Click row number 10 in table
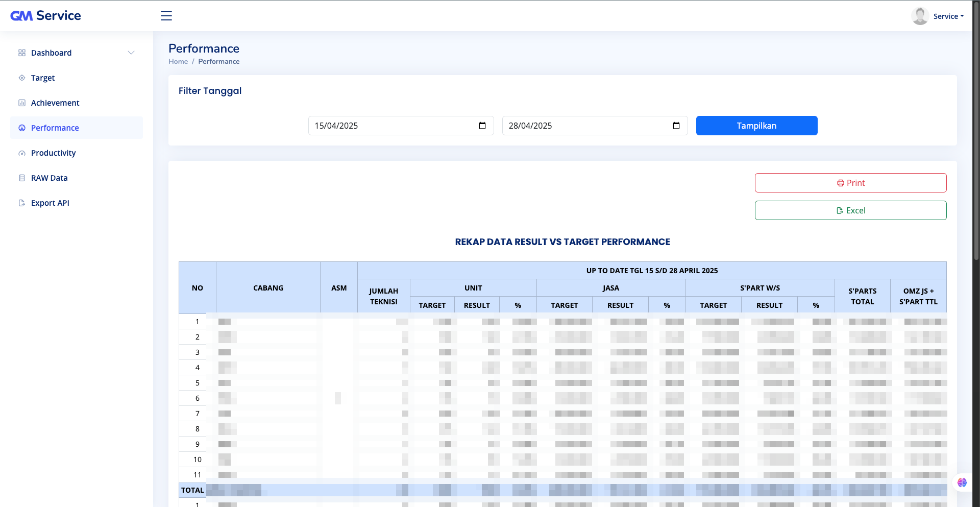Image resolution: width=980 pixels, height=507 pixels. coord(198,460)
